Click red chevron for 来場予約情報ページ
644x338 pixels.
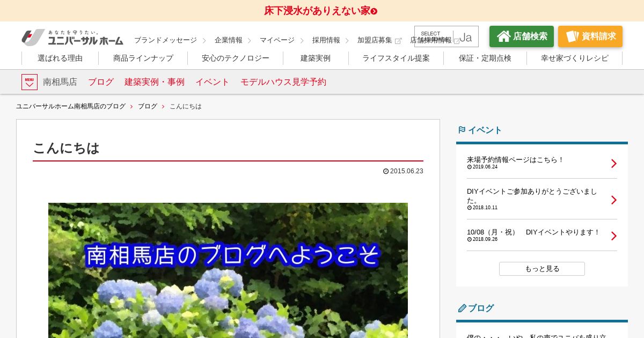(614, 164)
